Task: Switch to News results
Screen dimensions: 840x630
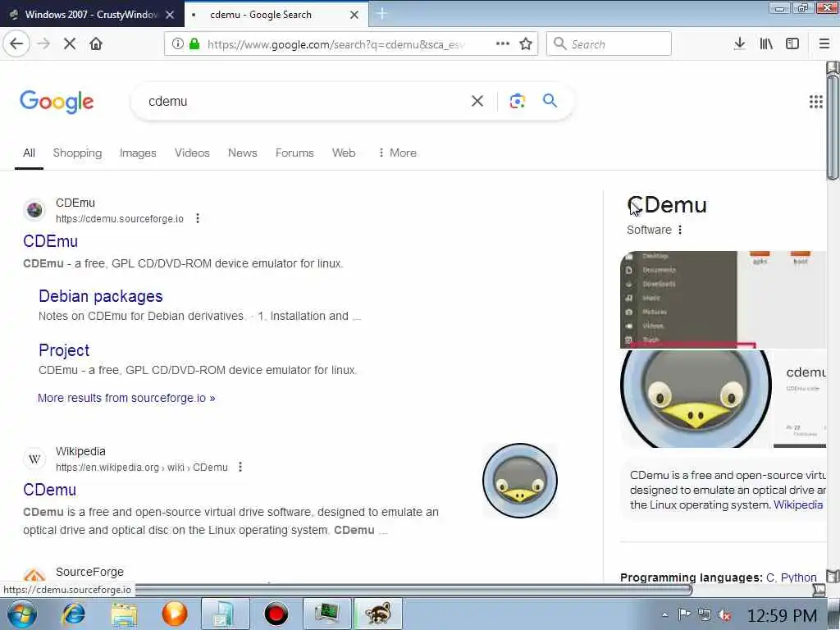Action: (x=242, y=153)
